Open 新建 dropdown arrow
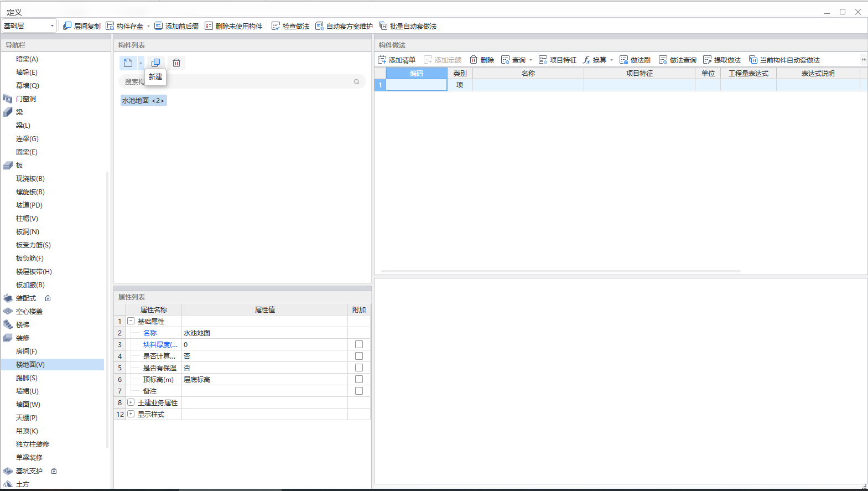 coord(141,63)
